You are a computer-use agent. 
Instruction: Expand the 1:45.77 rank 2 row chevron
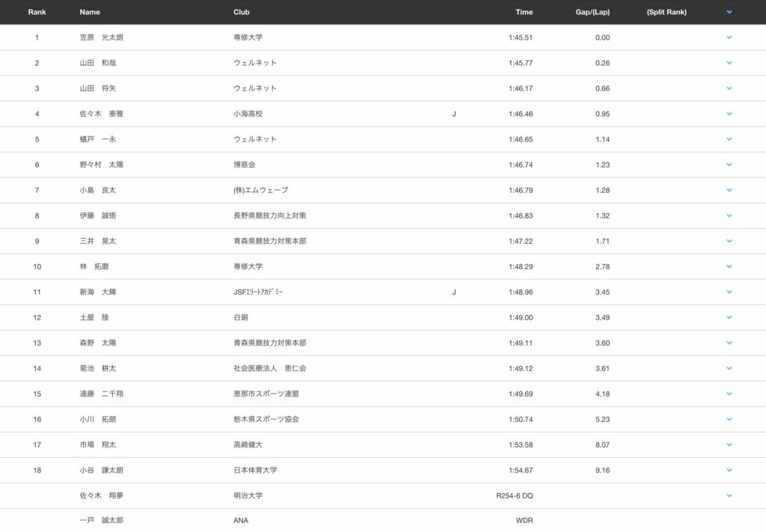(729, 63)
